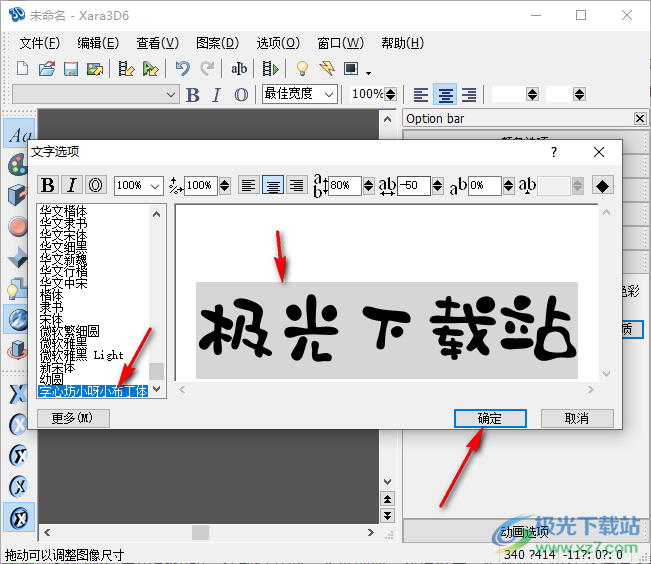
Task: Click the Open file folder icon
Action: [47, 69]
